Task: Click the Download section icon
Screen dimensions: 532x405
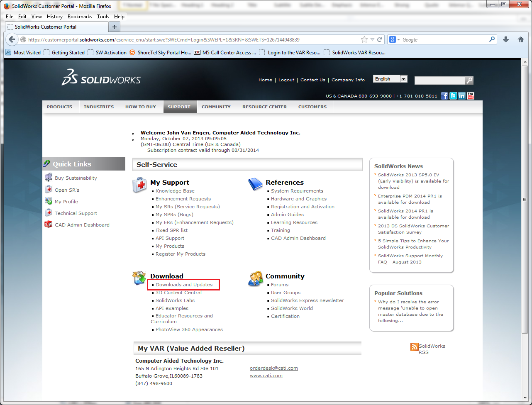Action: pos(139,278)
